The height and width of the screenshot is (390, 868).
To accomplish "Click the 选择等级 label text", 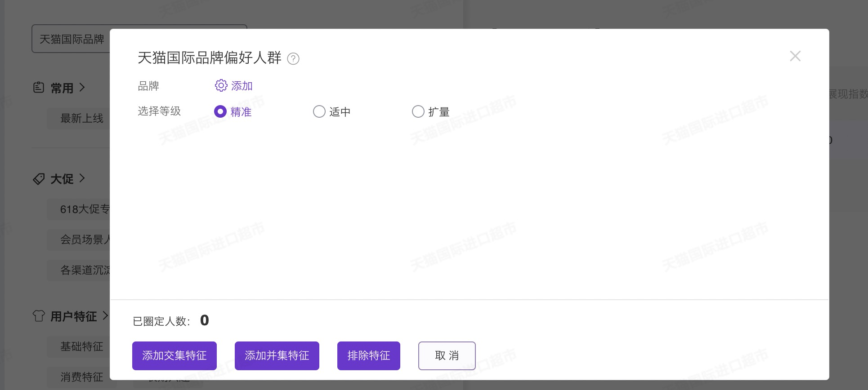I will point(159,111).
